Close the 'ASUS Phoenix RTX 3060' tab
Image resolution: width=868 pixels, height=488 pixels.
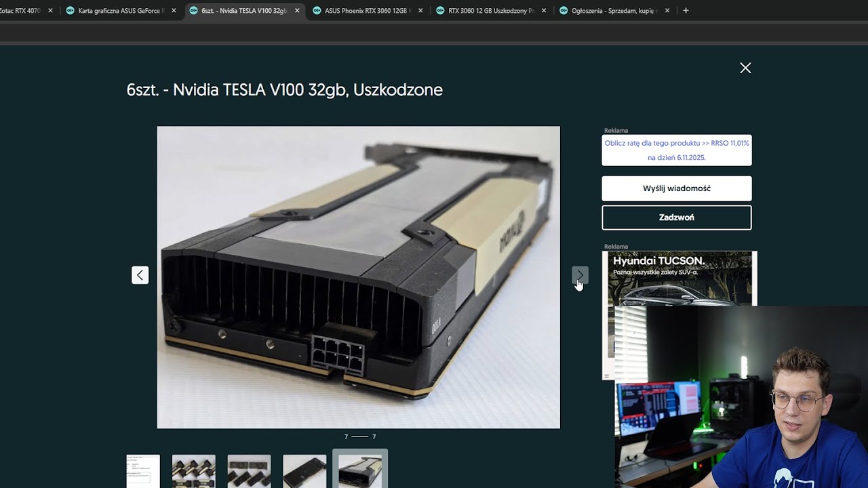click(420, 11)
